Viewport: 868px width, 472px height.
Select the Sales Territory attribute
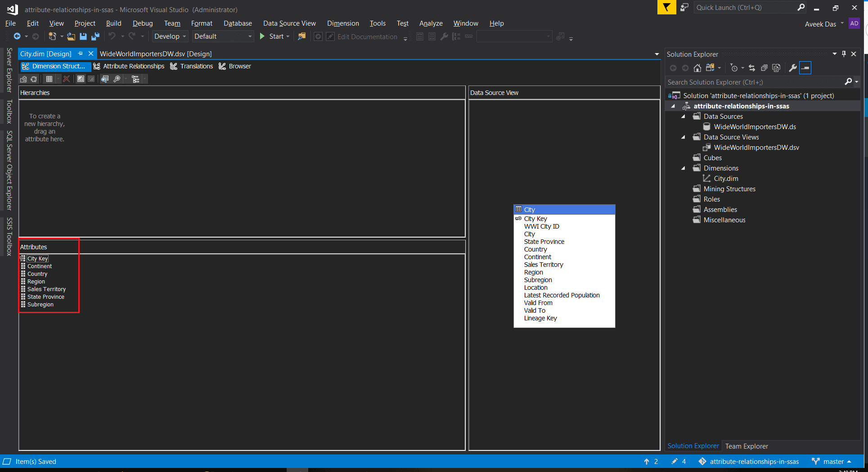click(46, 289)
